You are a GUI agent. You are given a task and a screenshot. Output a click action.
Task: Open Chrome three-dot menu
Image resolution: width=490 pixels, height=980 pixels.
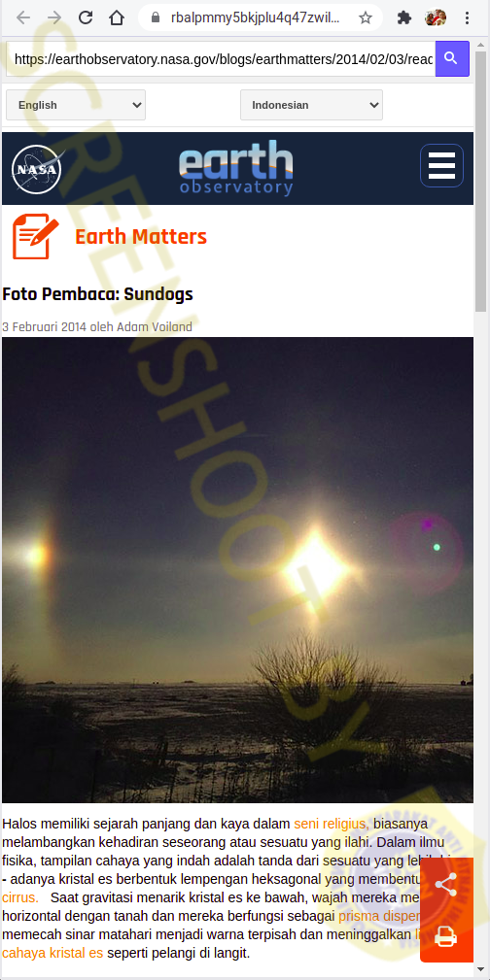tap(467, 18)
